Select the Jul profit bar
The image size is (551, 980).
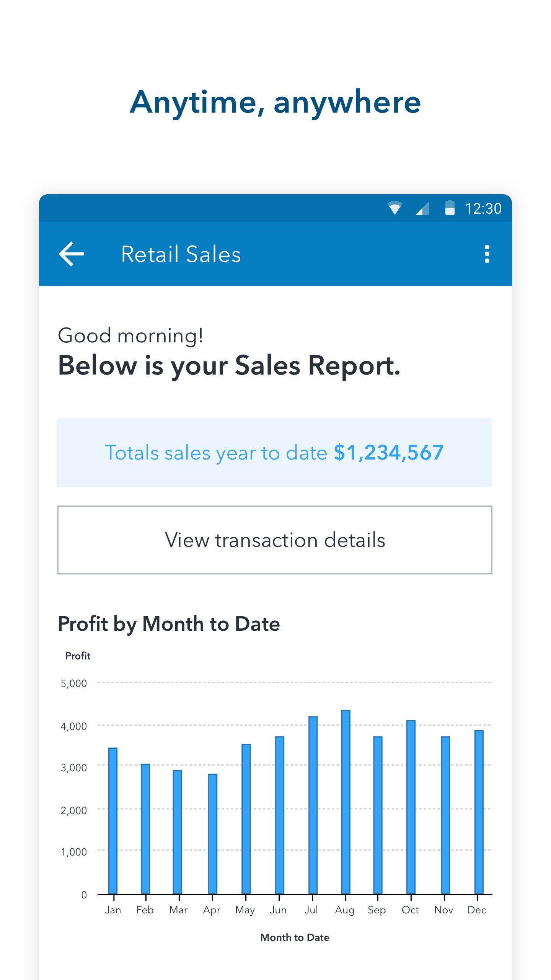[x=313, y=805]
